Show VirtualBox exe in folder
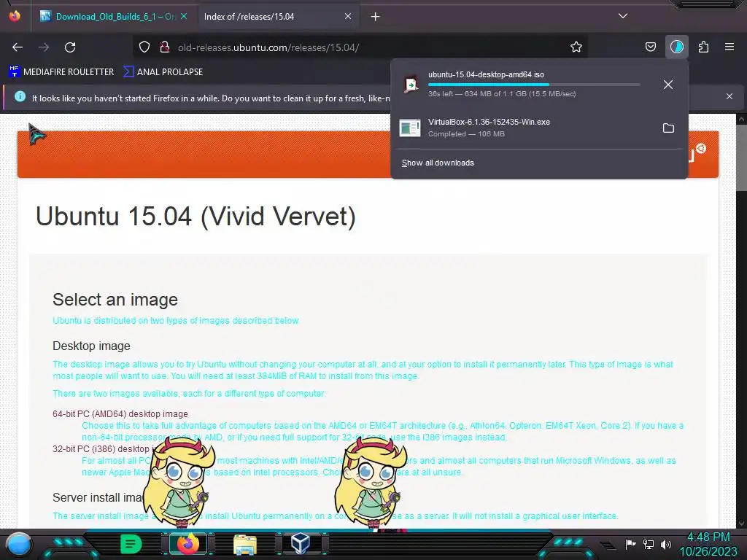Viewport: 747px width, 560px height. click(668, 128)
